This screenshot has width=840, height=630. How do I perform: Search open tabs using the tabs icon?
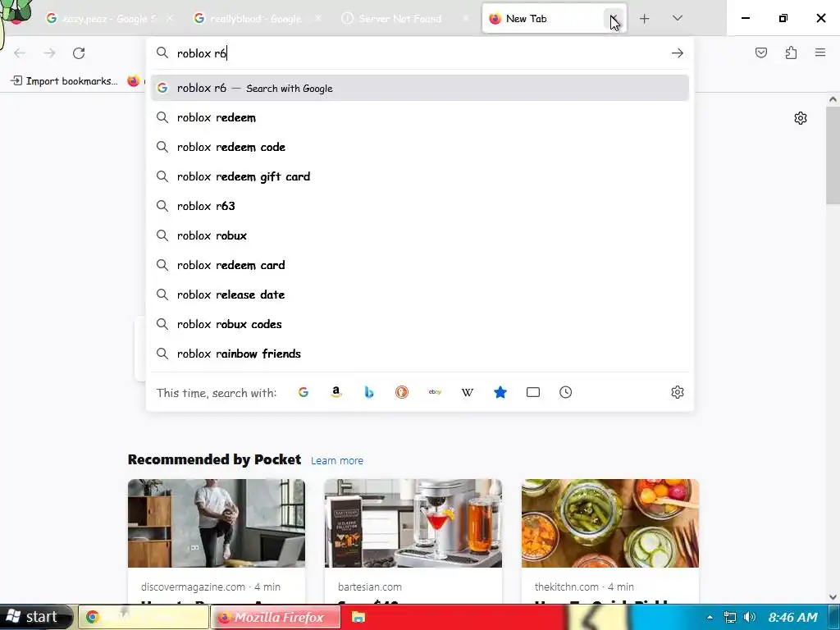click(x=533, y=392)
